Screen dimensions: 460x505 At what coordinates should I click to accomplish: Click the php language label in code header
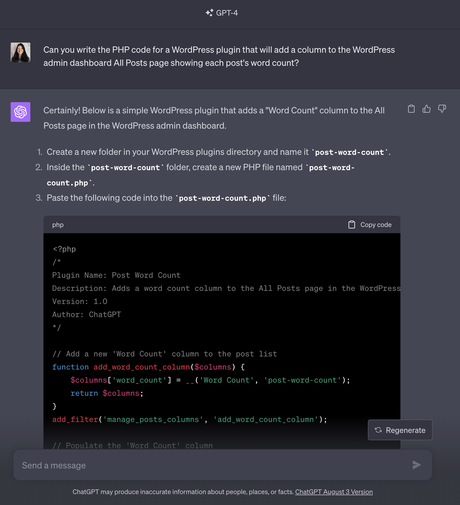pos(58,225)
